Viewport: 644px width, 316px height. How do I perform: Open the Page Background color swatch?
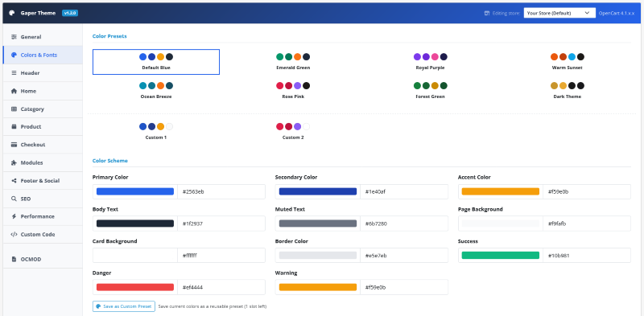(x=500, y=224)
